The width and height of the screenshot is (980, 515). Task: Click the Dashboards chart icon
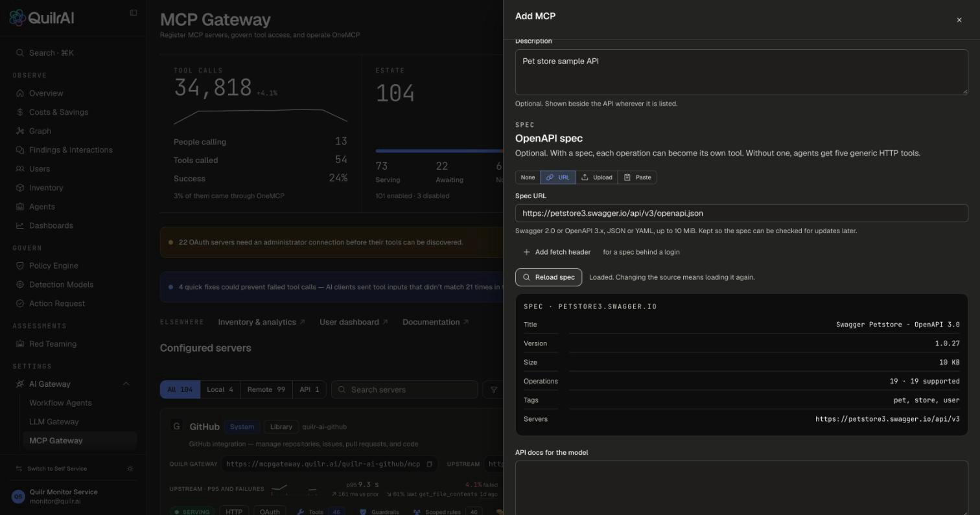(x=20, y=225)
